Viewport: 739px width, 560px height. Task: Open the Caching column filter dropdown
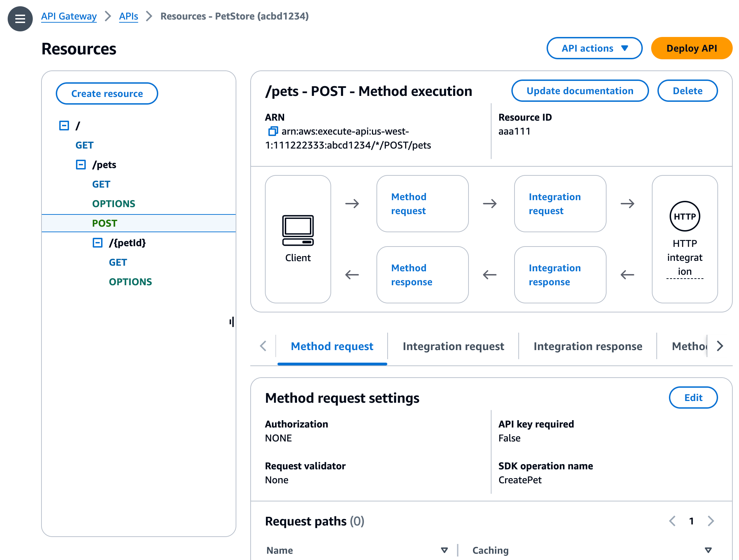(708, 550)
